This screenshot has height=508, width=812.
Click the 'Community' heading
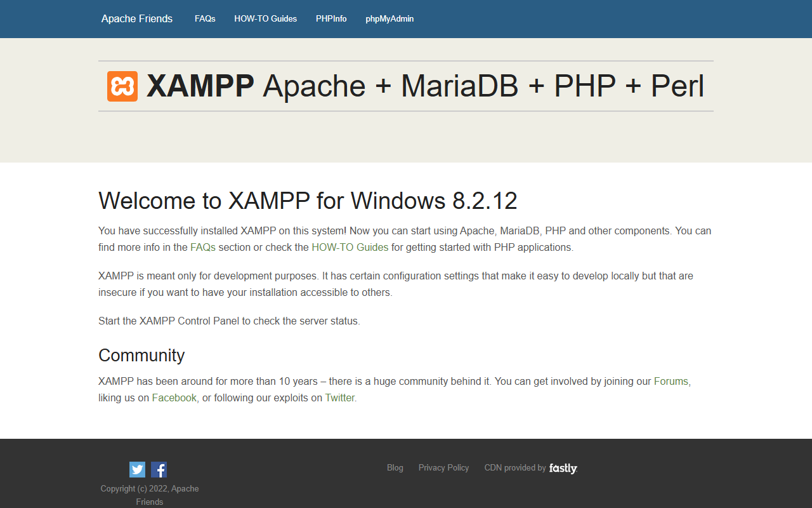point(141,355)
